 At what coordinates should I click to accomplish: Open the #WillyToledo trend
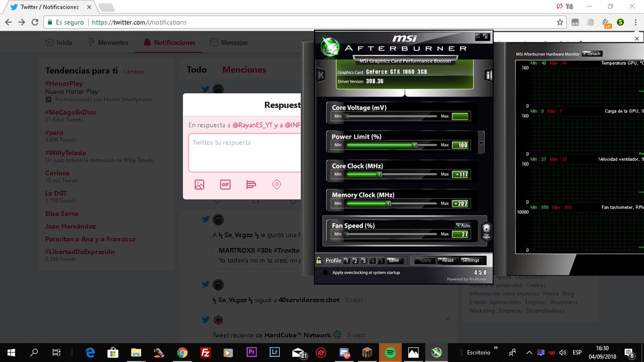65,153
